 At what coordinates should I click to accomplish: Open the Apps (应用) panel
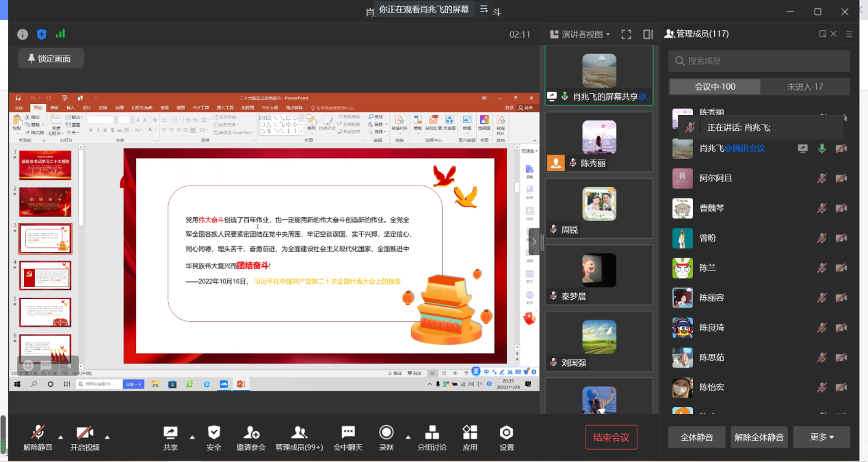(x=470, y=437)
